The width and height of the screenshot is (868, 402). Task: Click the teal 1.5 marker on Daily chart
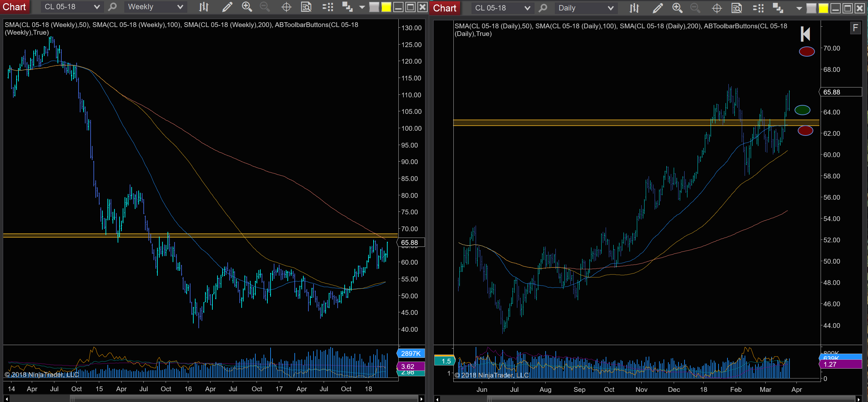pyautogui.click(x=444, y=361)
